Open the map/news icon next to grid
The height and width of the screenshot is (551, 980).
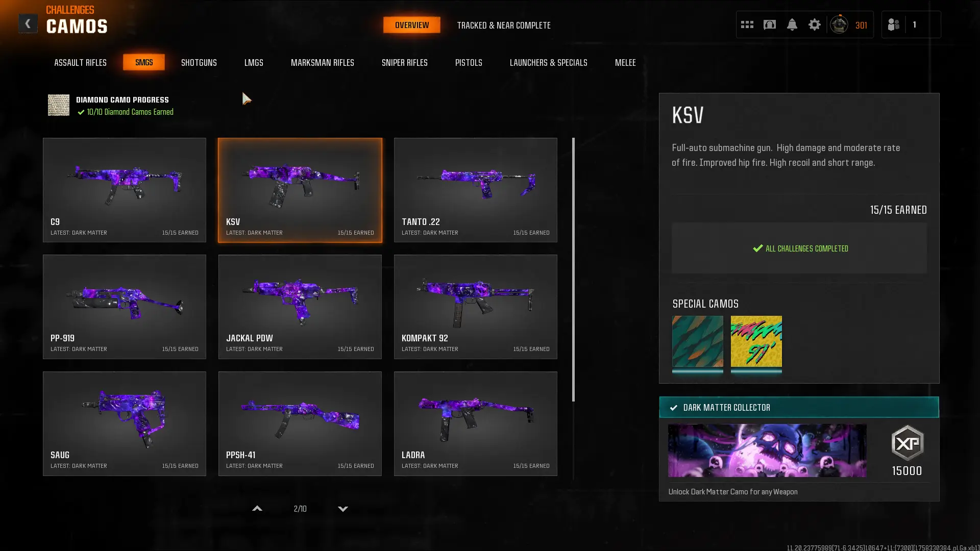tap(769, 24)
